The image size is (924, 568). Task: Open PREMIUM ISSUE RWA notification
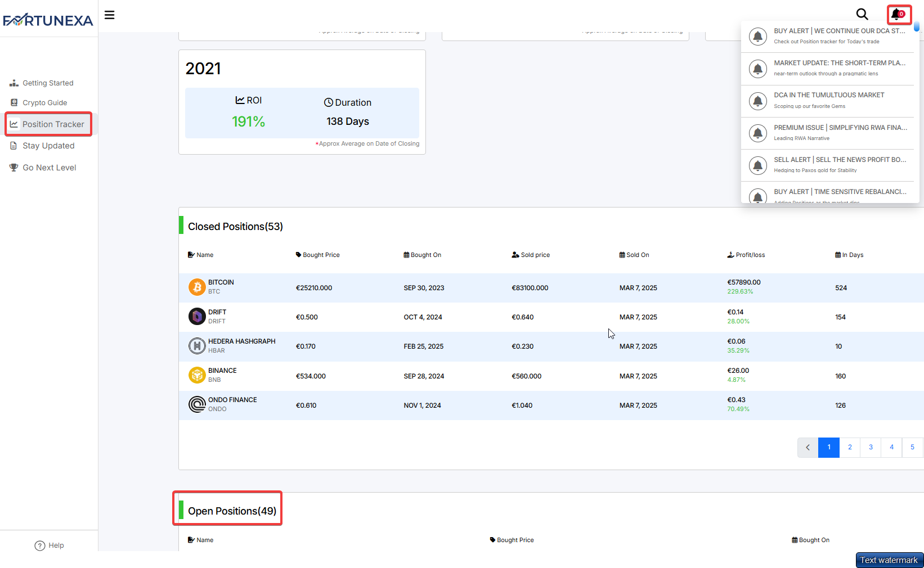[x=828, y=133]
